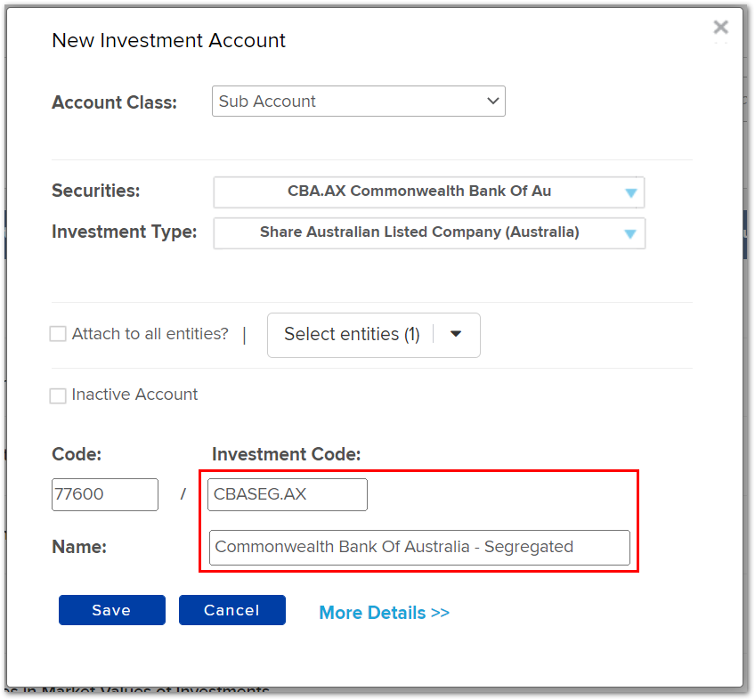Click the Investment Code field CBASEG.AX

(288, 494)
